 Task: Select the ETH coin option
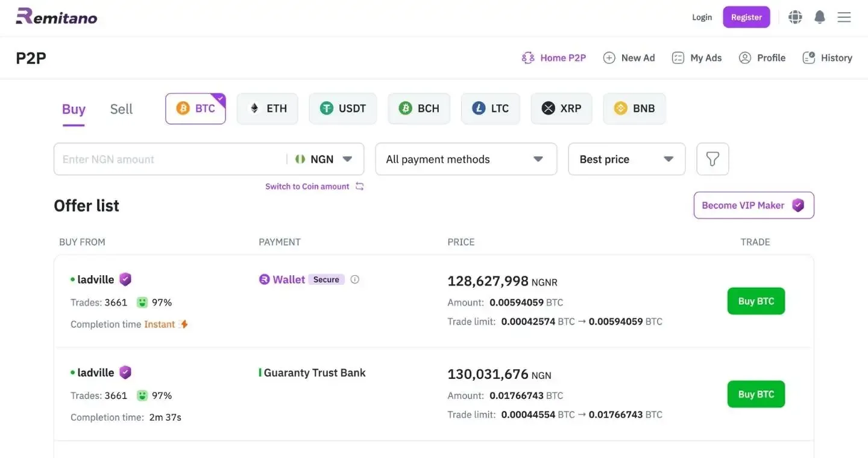pos(267,109)
